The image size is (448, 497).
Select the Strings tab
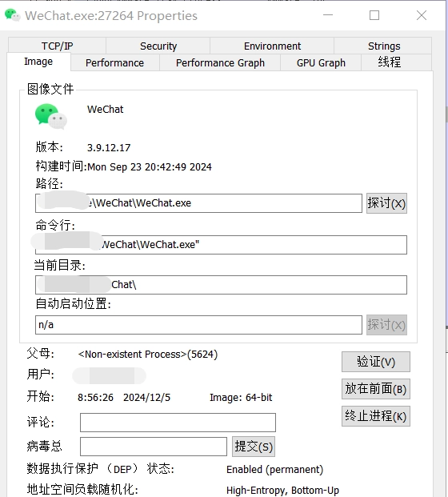[383, 46]
